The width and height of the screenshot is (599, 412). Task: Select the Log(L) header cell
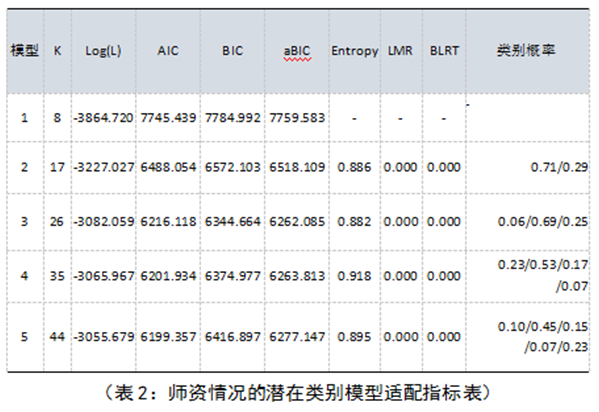click(x=103, y=51)
